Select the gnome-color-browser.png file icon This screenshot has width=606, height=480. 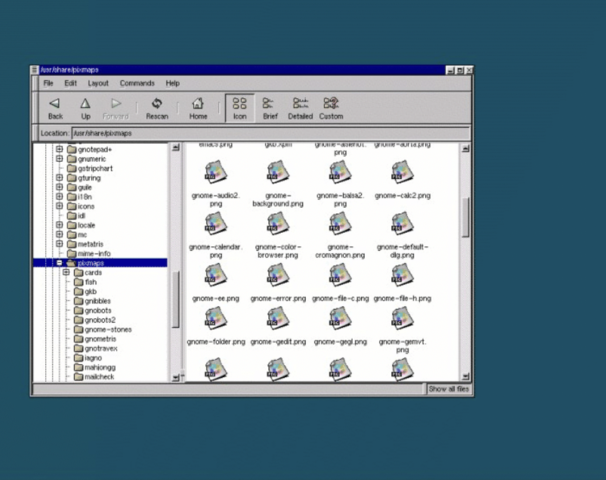(278, 224)
